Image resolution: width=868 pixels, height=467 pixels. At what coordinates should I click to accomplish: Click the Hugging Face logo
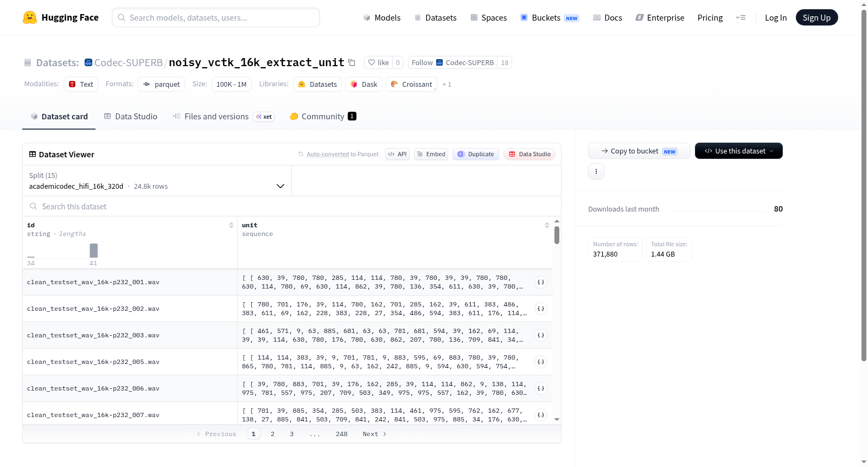60,17
